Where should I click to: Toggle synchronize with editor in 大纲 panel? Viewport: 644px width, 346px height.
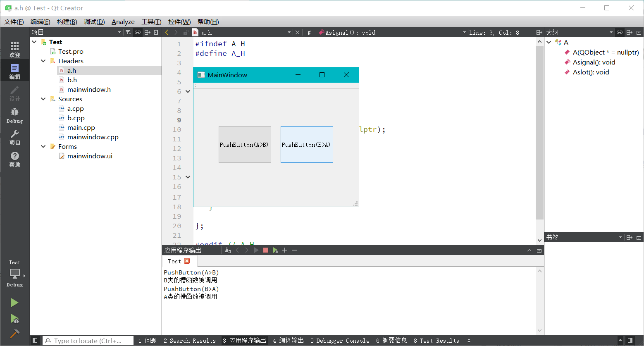[x=620, y=32]
